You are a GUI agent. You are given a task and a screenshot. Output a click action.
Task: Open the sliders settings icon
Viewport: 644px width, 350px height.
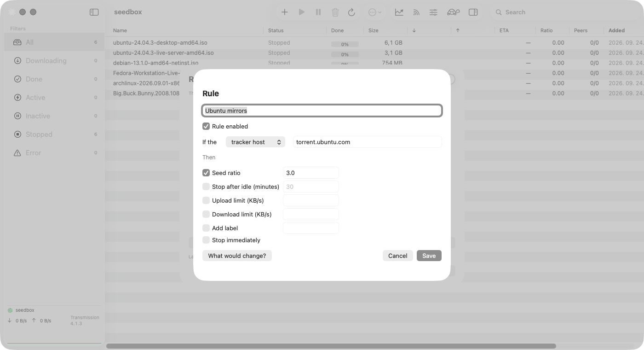(x=433, y=12)
